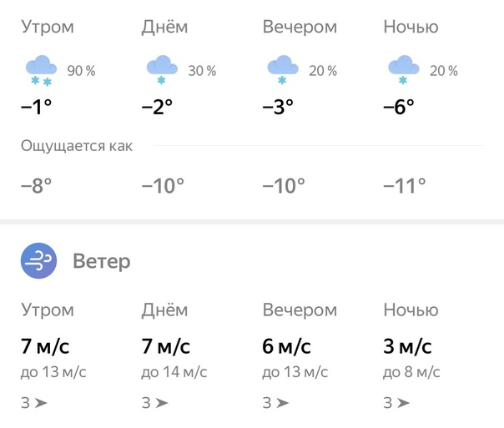Click the morning wind direction arrow
The width and height of the screenshot is (504, 428).
point(41,403)
